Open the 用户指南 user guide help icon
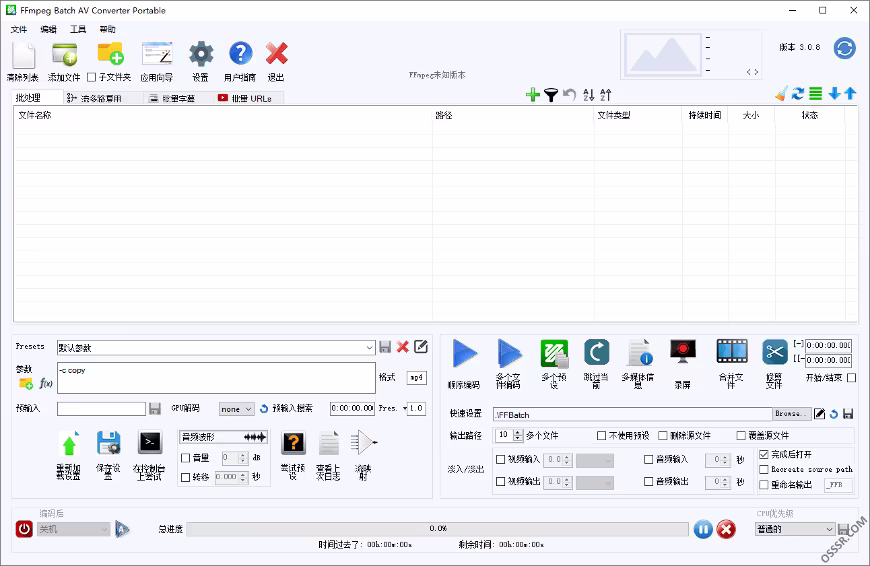This screenshot has height=566, width=870. tap(241, 54)
